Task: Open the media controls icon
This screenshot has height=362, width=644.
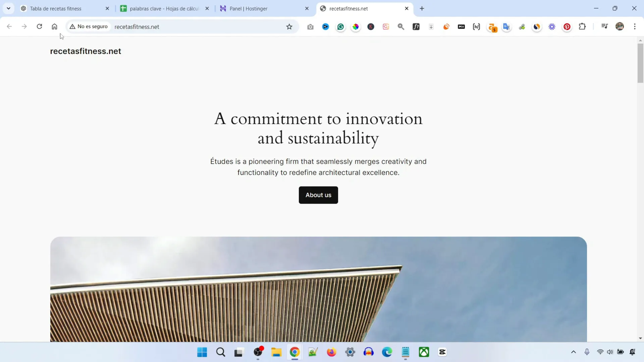Action: point(604,27)
